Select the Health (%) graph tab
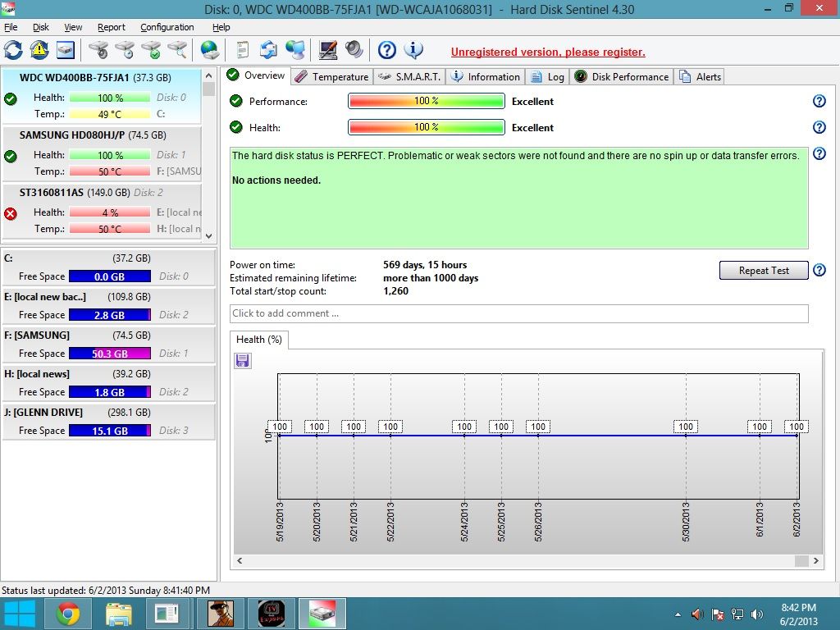The image size is (840, 630). pyautogui.click(x=259, y=340)
